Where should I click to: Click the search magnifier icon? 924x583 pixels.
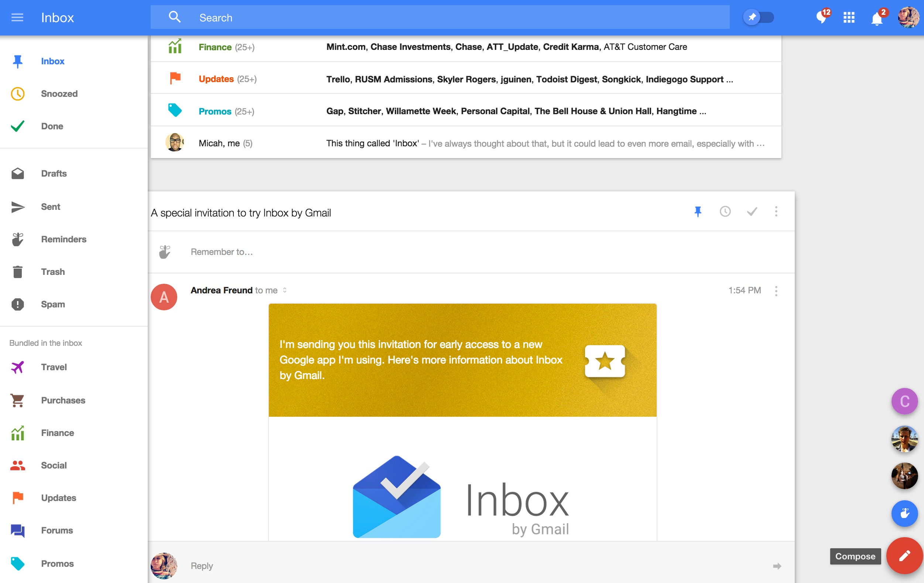175,17
